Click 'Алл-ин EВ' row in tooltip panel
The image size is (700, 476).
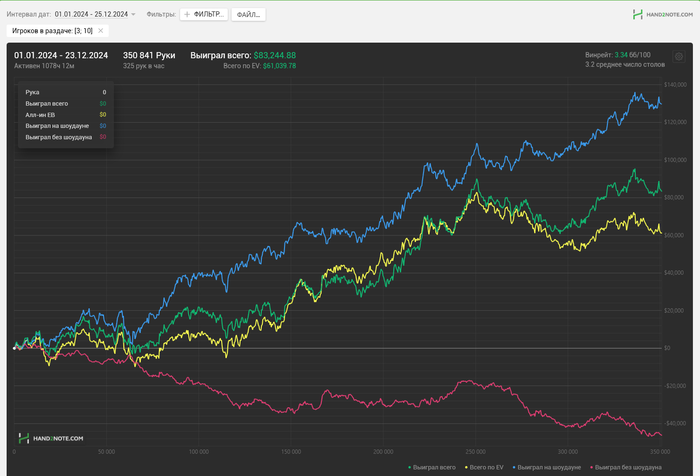(66, 115)
